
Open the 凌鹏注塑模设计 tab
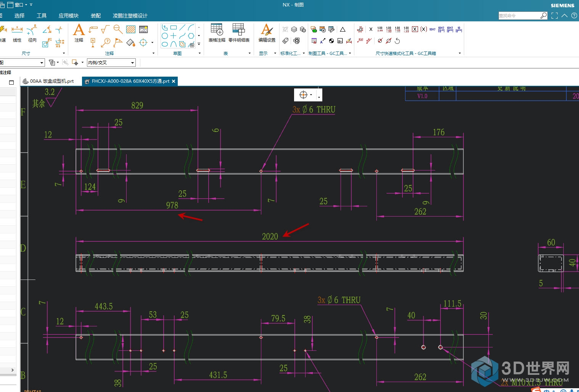coord(130,16)
